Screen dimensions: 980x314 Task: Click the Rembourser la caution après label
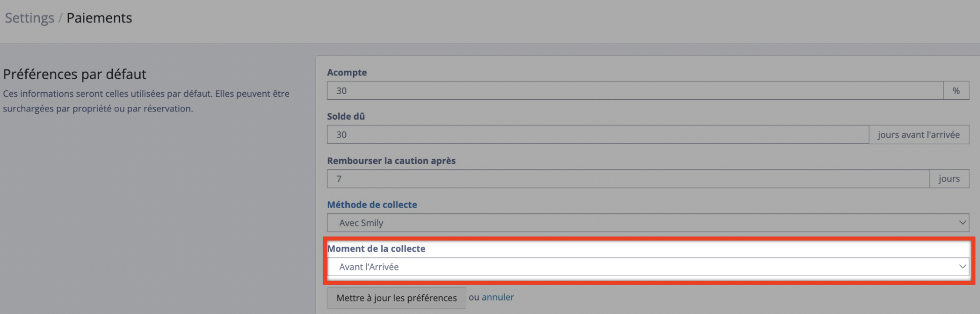(x=391, y=161)
